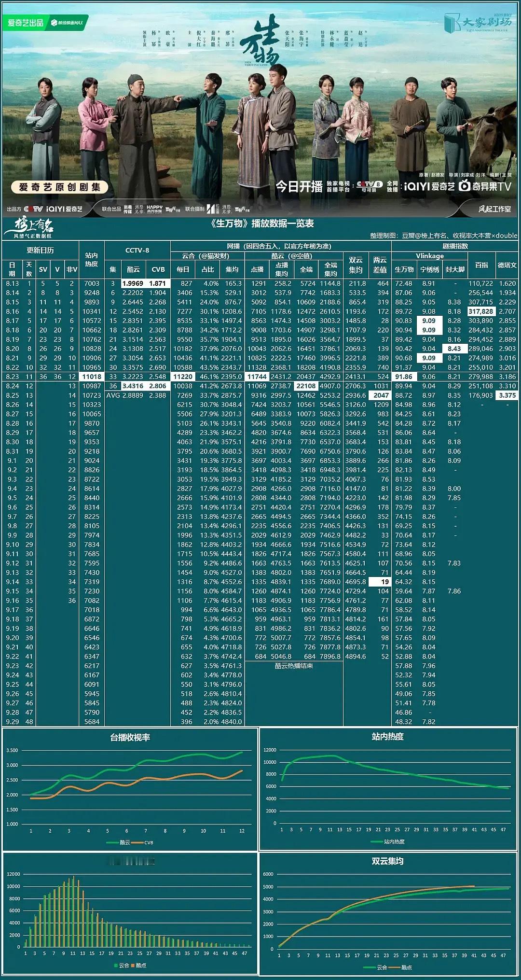The width and height of the screenshot is (521, 980).
Task: Click highlighted 封大脚 value 8.43
Action: click(x=454, y=349)
